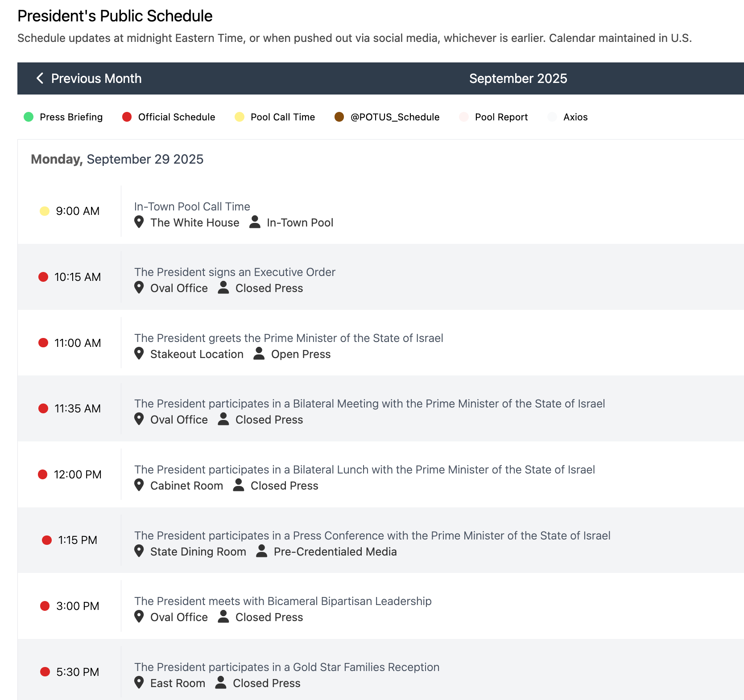Toggle the Pool Report legend filter
Screen dimensions: 744x700
tap(493, 117)
